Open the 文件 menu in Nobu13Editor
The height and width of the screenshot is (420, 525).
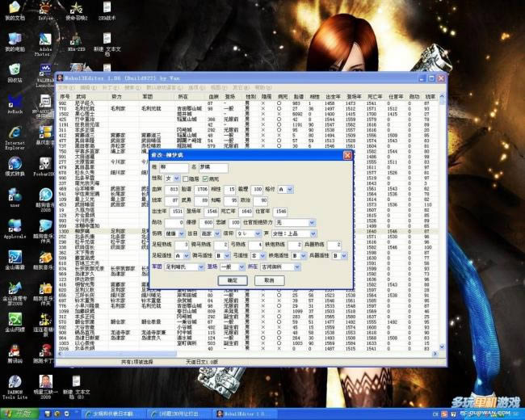[68, 88]
